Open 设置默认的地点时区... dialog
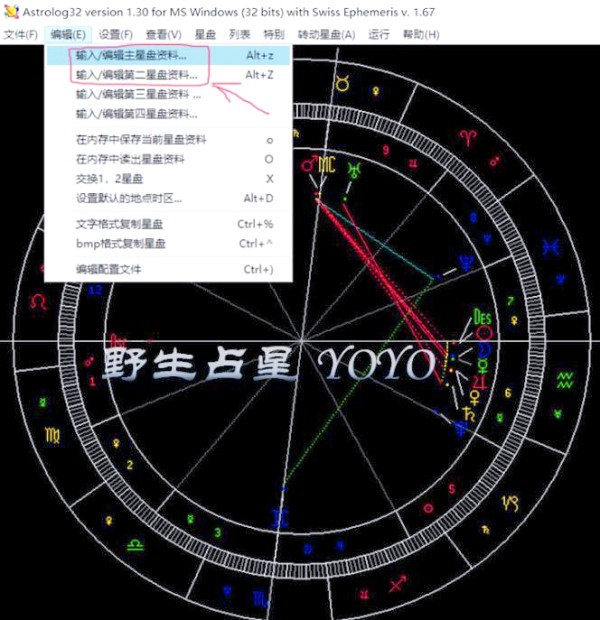 pos(168,198)
